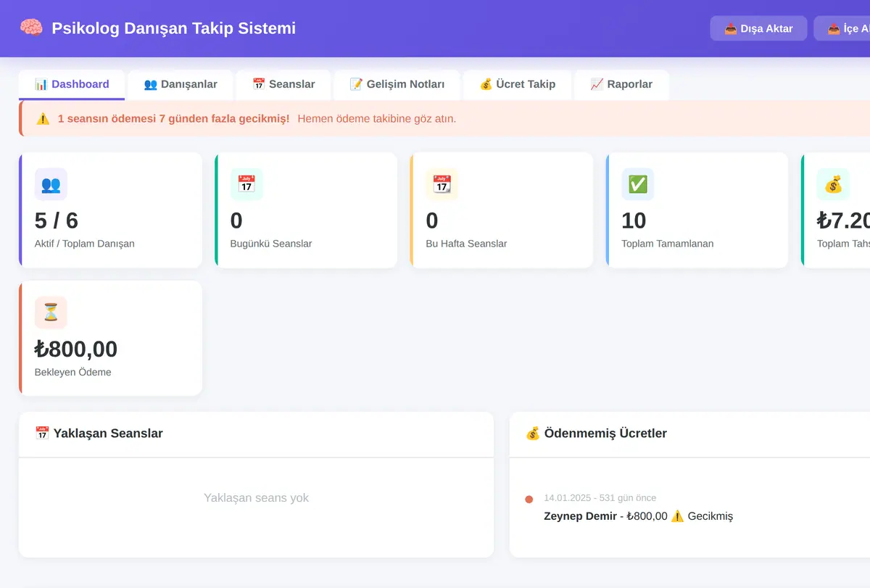870x588 pixels.
Task: Open the Dashboard tab
Action: click(72, 84)
